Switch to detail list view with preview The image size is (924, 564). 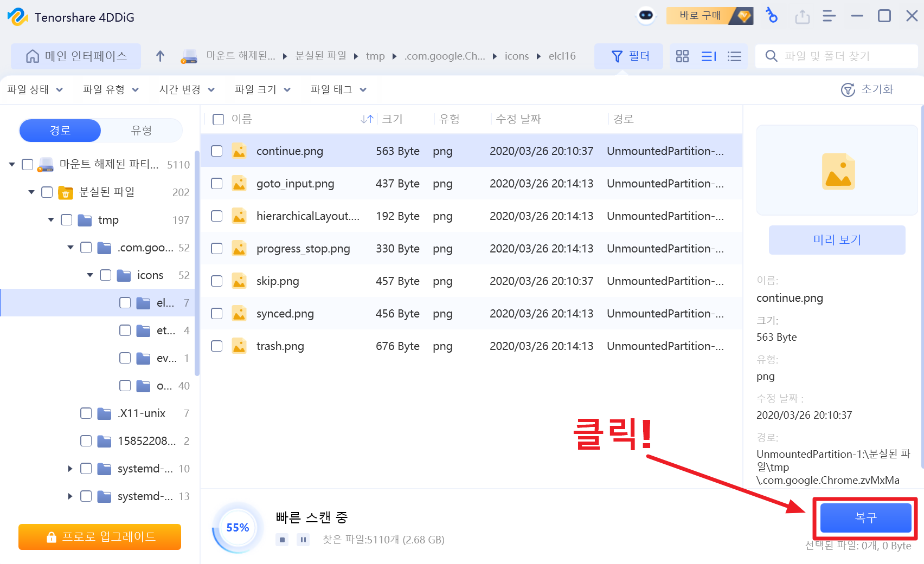(709, 56)
